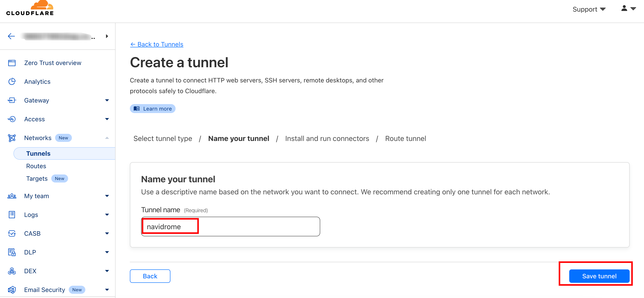Viewport: 644px width, 298px height.
Task: Click the DEX sidebar icon
Action: [12, 271]
